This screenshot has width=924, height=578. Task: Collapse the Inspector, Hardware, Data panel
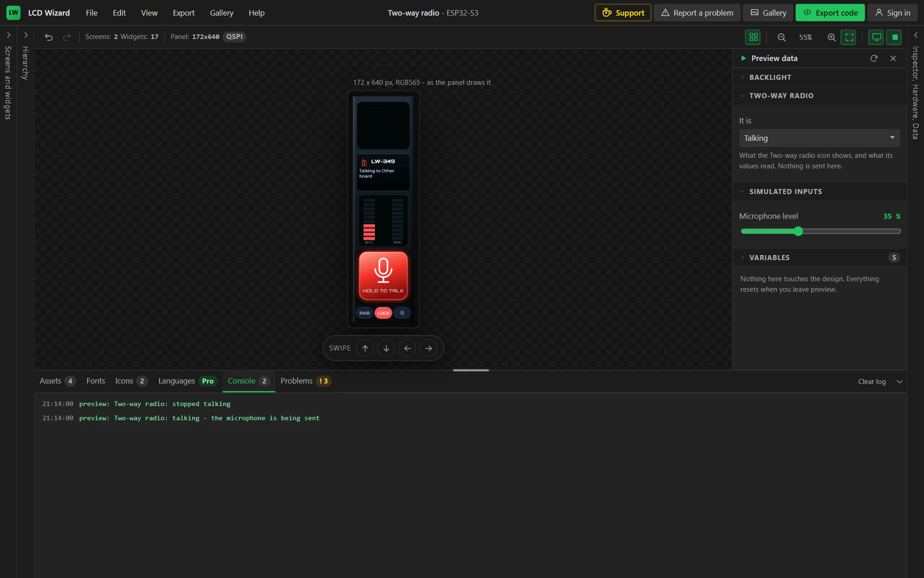pyautogui.click(x=915, y=35)
